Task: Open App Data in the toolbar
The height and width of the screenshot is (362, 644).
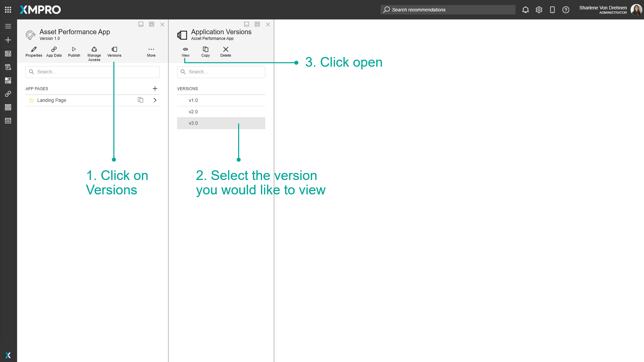Action: tap(54, 52)
